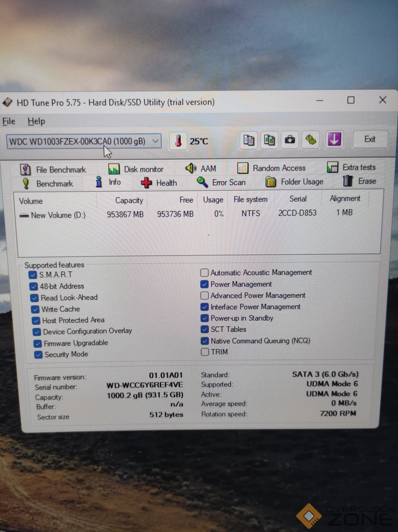Click the thermometer temperature icon
The width and height of the screenshot is (398, 532).
point(178,141)
